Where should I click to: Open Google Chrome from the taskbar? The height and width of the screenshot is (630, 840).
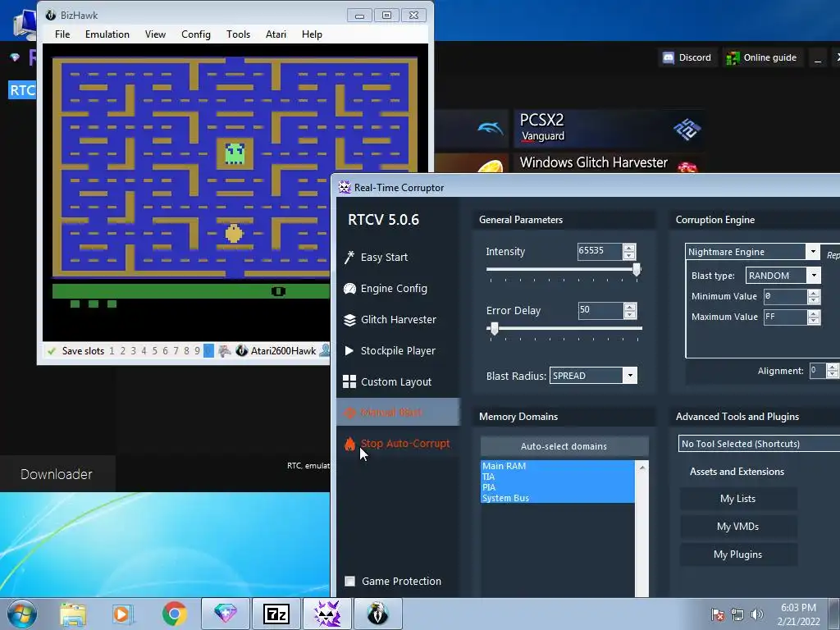click(x=174, y=614)
